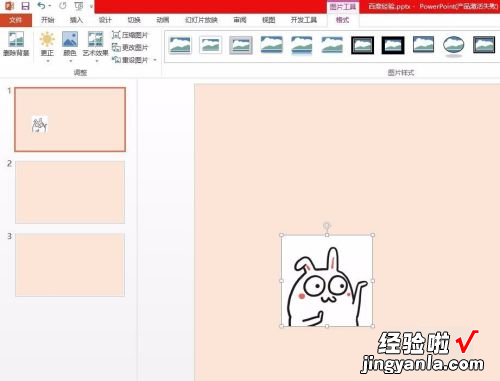The height and width of the screenshot is (381, 500).
Task: Apply the sixth picture style: soft edge rectangle
Action: (x=332, y=45)
